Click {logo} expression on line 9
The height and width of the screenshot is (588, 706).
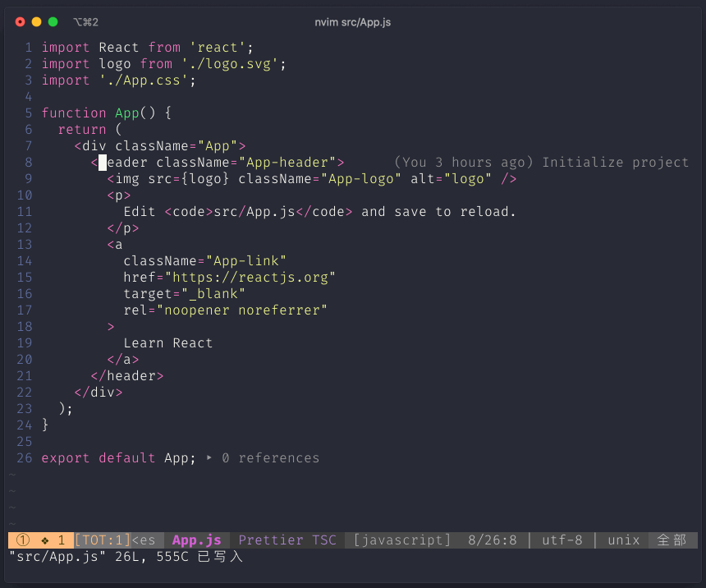(205, 179)
